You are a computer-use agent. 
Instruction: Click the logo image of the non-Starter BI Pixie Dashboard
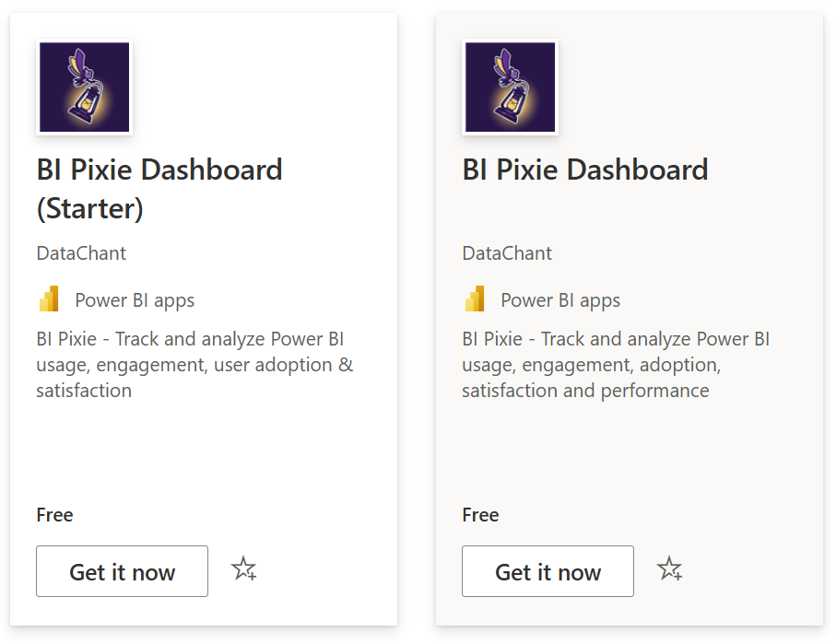click(510, 88)
